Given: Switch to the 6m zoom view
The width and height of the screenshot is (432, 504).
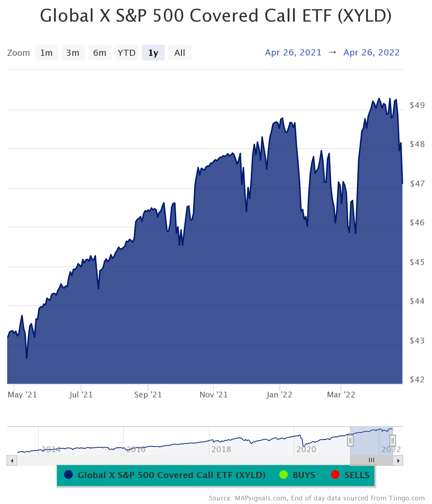Looking at the screenshot, I should [100, 53].
